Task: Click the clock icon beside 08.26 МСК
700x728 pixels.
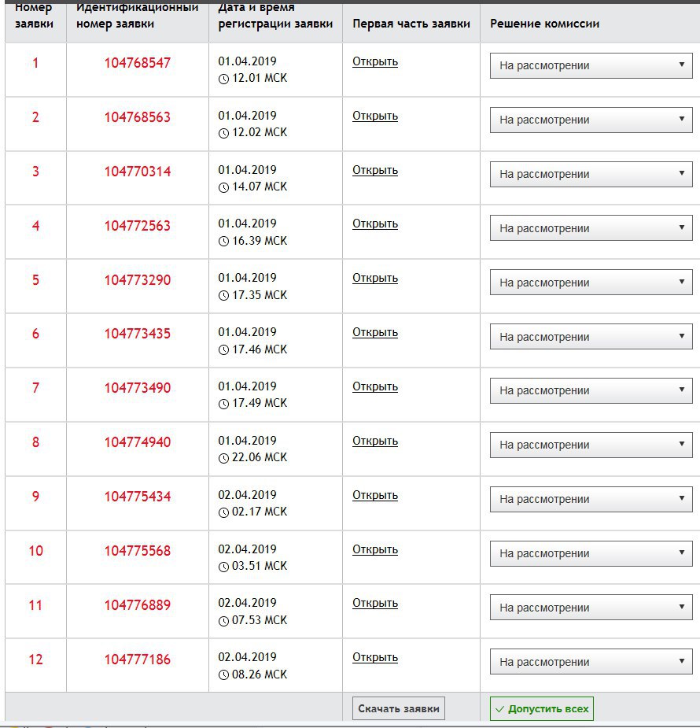Action: (223, 675)
